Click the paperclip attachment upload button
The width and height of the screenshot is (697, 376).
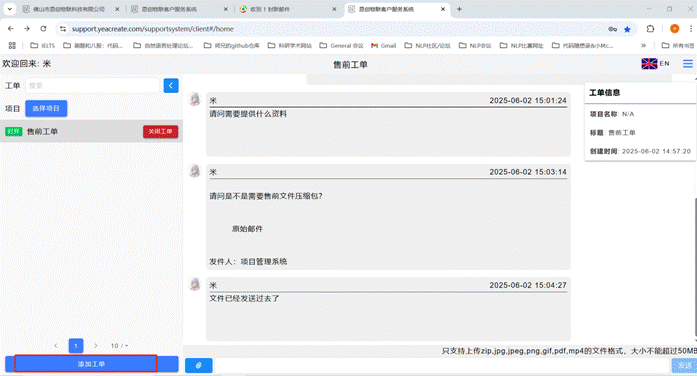(x=199, y=365)
